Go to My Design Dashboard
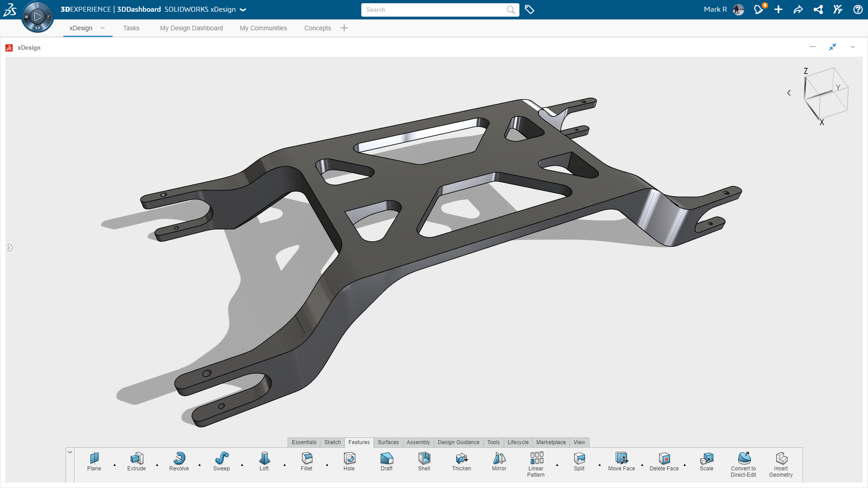The width and height of the screenshot is (868, 488). pos(191,28)
